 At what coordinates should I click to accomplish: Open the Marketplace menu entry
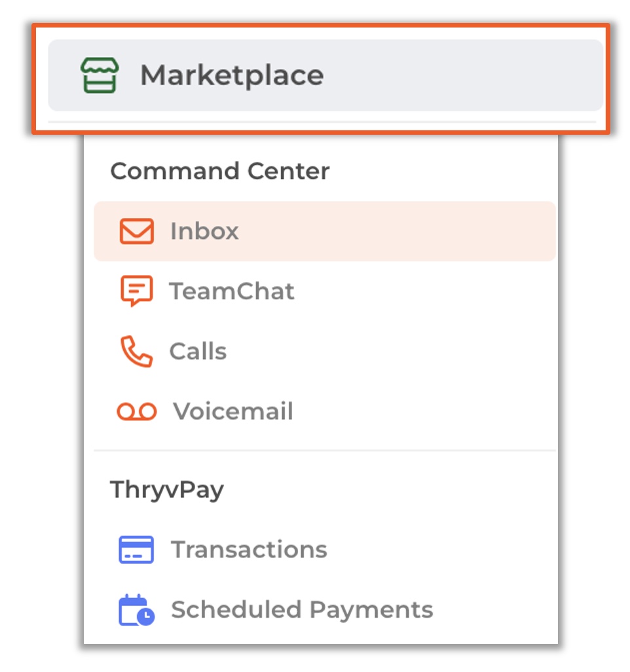click(x=232, y=75)
